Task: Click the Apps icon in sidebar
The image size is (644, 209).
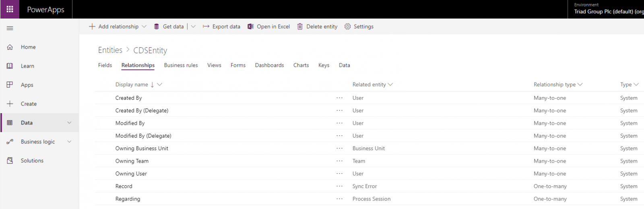Action: (10, 85)
